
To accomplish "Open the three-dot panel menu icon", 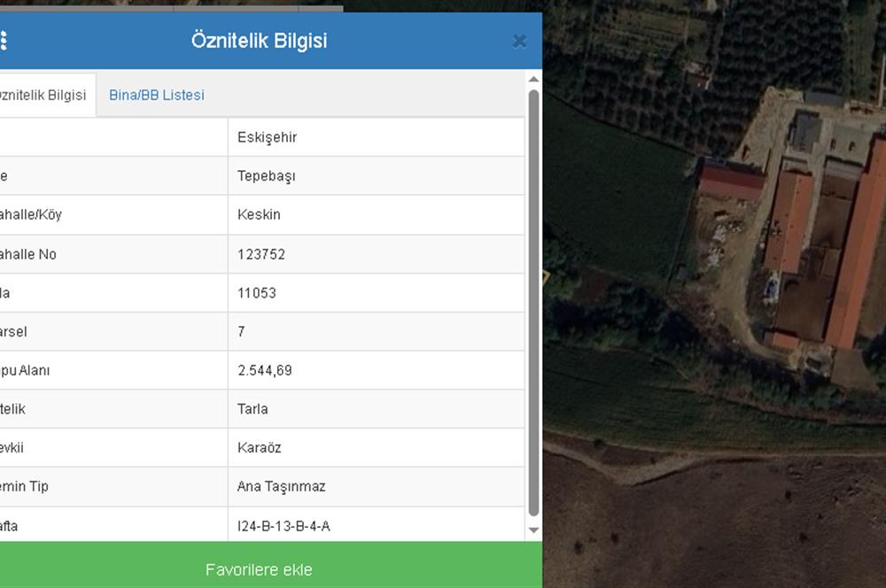I will tap(4, 41).
